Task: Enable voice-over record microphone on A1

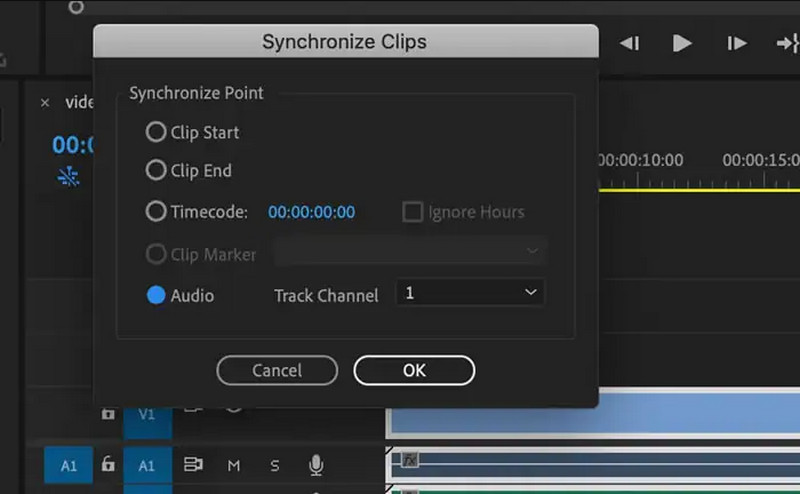Action: point(316,465)
